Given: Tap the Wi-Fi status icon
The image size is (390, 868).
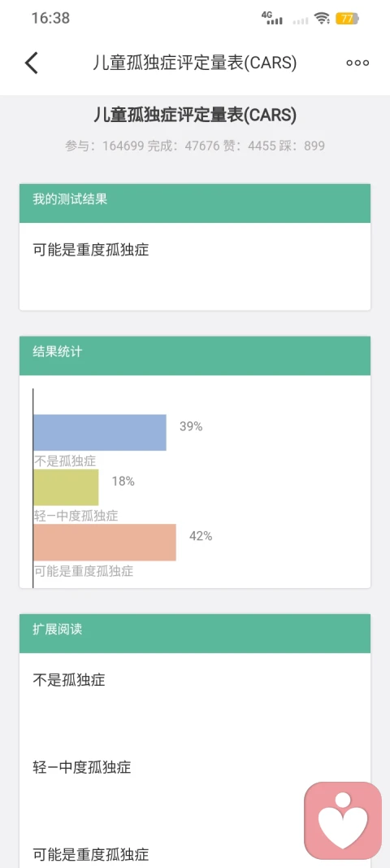Looking at the screenshot, I should coord(322,19).
